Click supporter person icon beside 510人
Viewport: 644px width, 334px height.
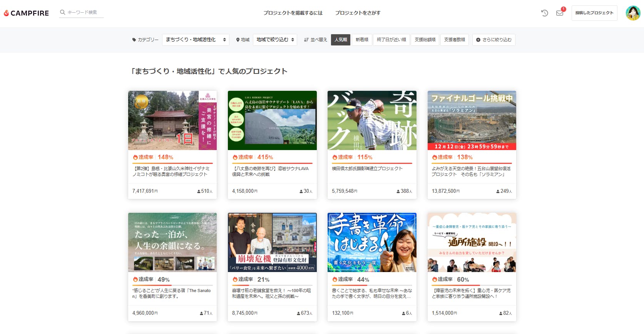[199, 191]
